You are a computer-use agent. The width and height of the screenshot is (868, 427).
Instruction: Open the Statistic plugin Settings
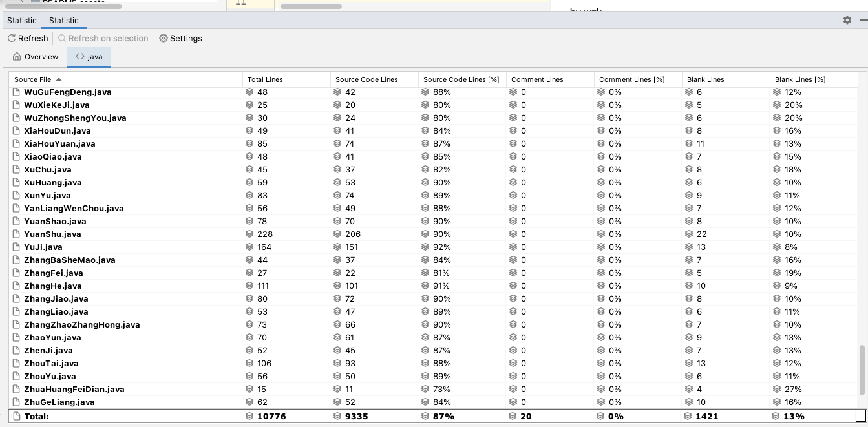[180, 38]
